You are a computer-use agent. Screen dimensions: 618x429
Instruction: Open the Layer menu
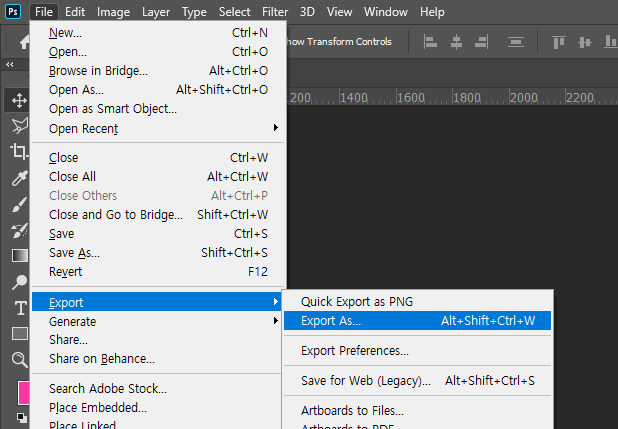[x=156, y=12]
